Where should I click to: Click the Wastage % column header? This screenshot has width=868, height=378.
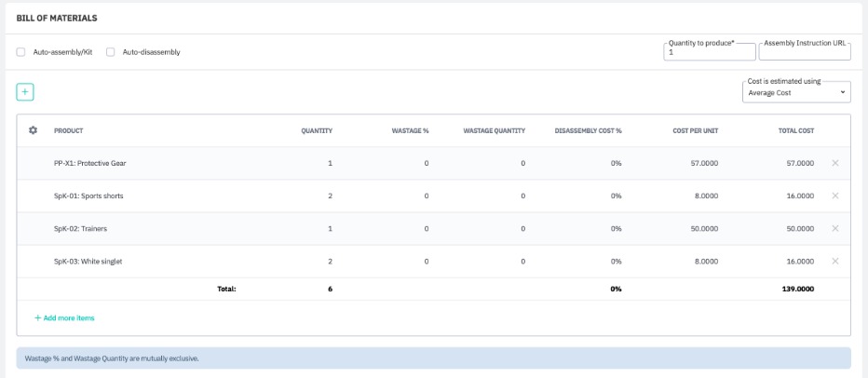[x=410, y=130]
